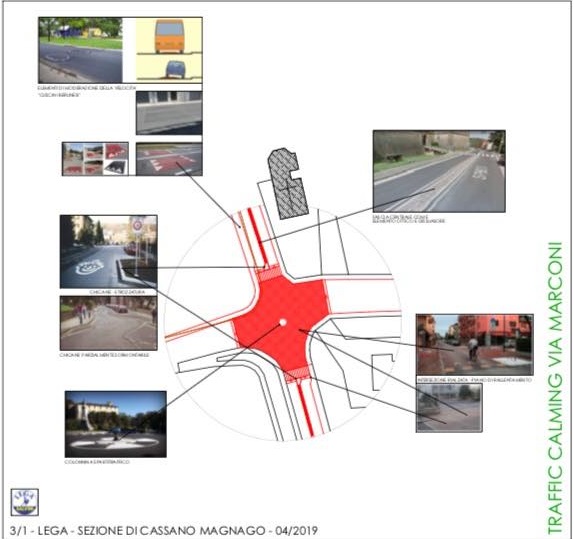Select the orange van cross-section diagram

[x=169, y=37]
